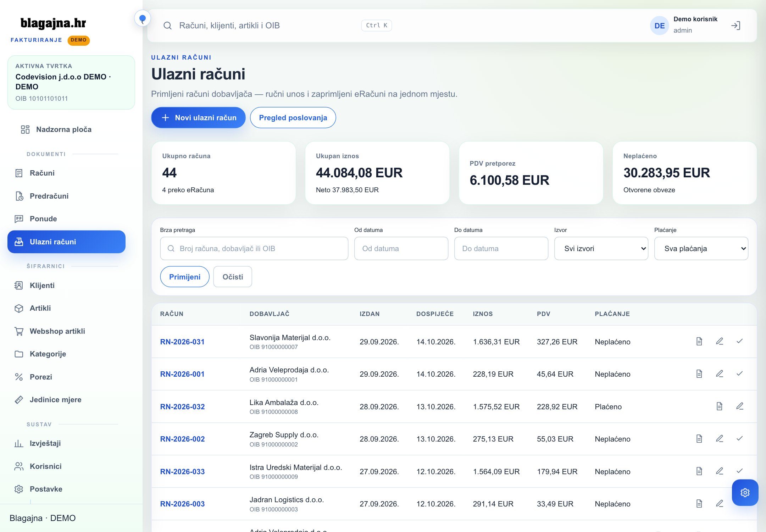
Task: Focus the Brza pretraga search field
Action: [x=254, y=249]
